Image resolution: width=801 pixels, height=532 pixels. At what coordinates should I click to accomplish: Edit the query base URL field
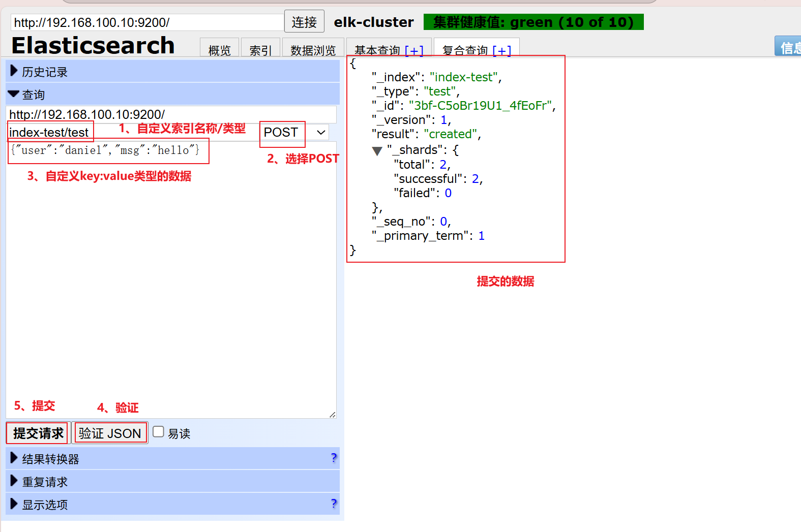click(171, 114)
